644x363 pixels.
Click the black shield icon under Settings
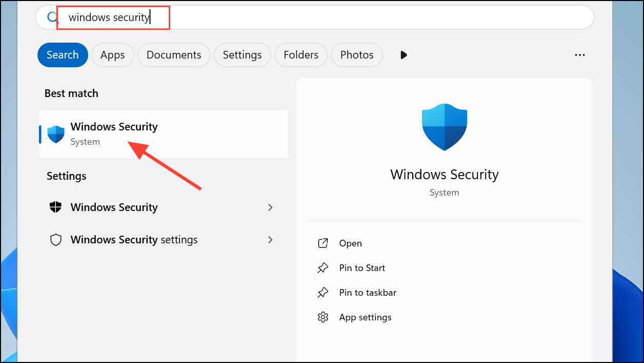[55, 207]
